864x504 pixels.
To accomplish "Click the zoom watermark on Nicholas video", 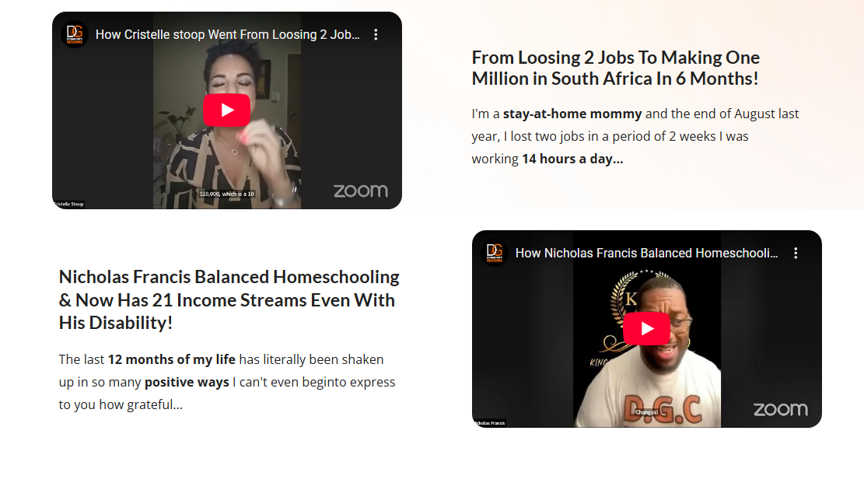I will coord(780,409).
